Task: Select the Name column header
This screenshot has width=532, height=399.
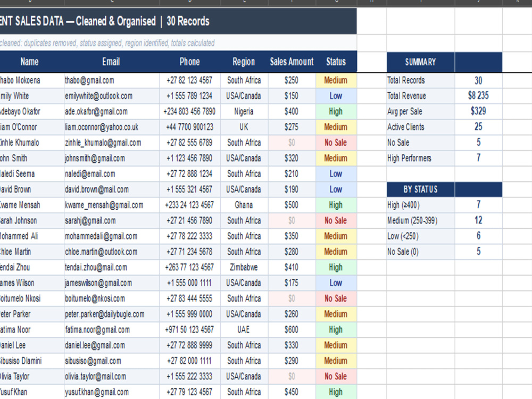Action: [32, 62]
